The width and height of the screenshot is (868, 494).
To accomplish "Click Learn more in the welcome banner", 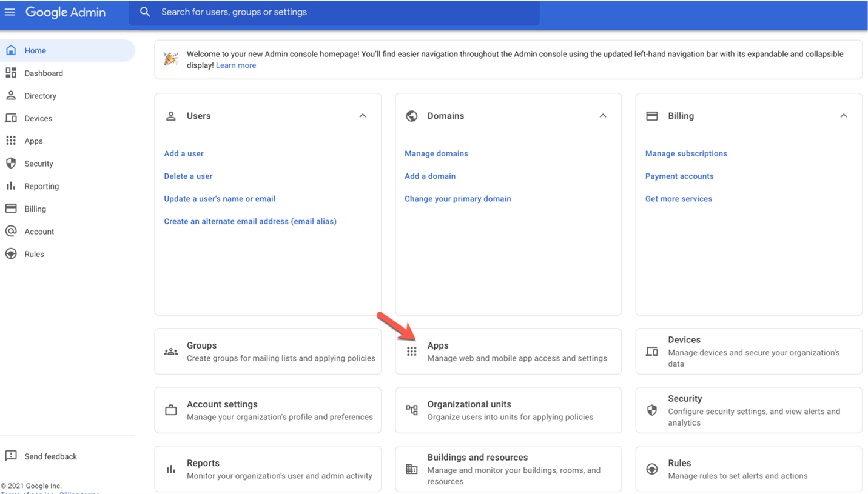I will point(236,65).
